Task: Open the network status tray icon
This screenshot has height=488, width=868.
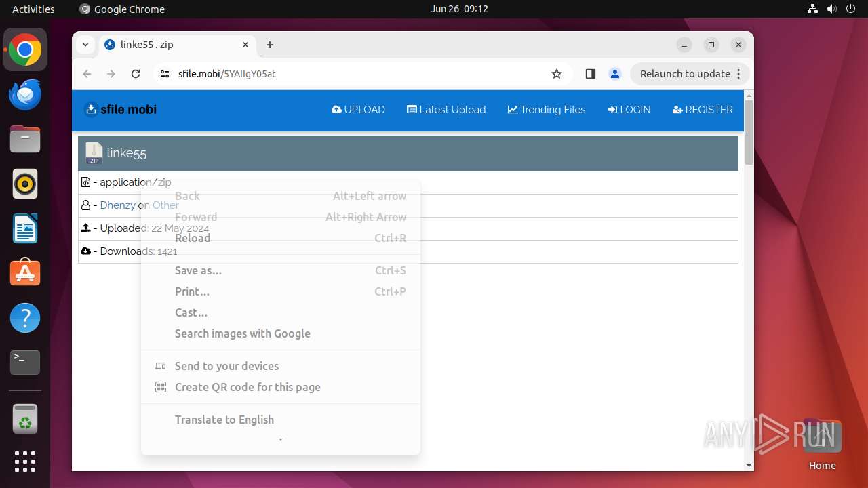Action: [812, 9]
